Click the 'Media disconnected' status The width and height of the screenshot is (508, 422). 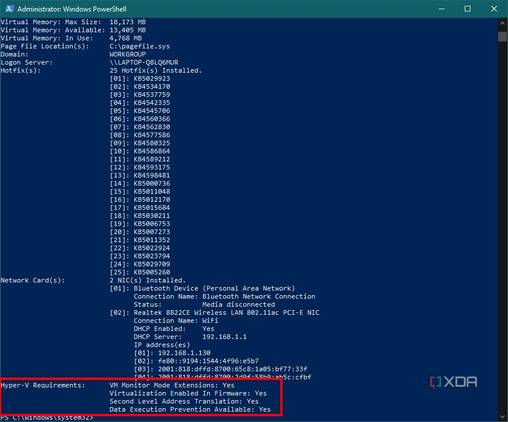coord(239,304)
